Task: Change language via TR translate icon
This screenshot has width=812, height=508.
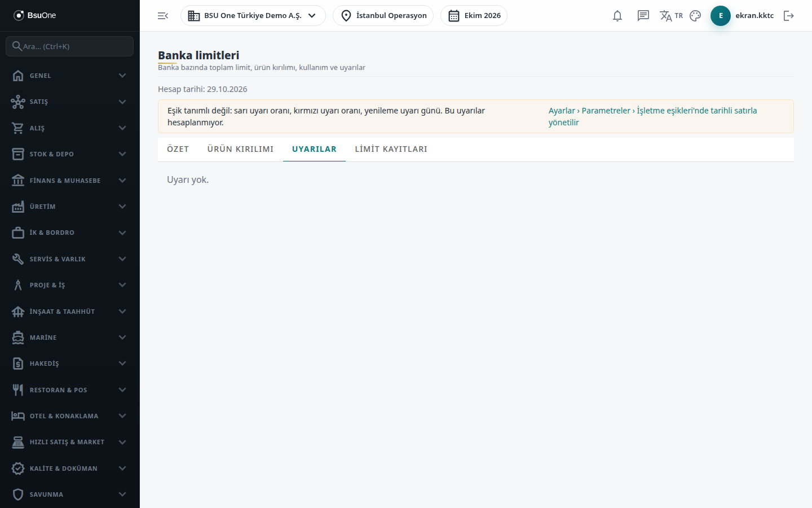Action: [671, 16]
